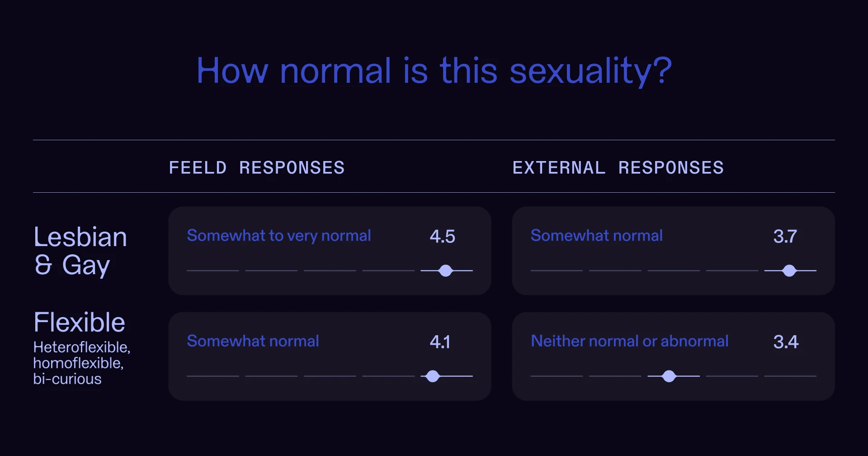This screenshot has width=868, height=456.
Task: Click the 'Lesbian & Gay' row label
Action: pos(80,251)
